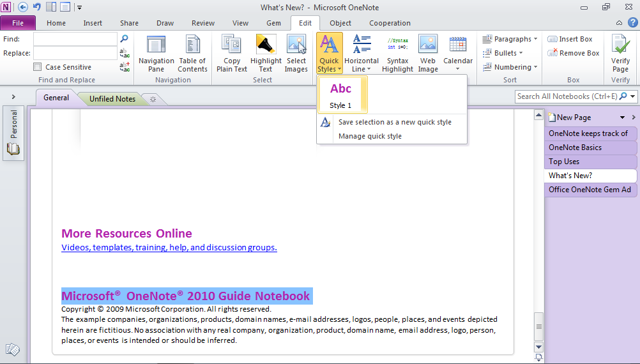This screenshot has width=640, height=364.
Task: Apply Syntax Highlight
Action: point(397,54)
